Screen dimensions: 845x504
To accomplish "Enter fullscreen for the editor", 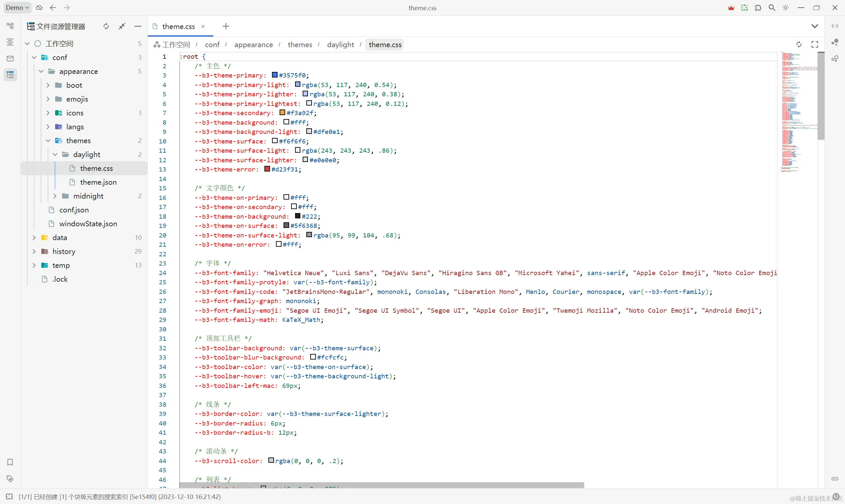I will pos(815,45).
